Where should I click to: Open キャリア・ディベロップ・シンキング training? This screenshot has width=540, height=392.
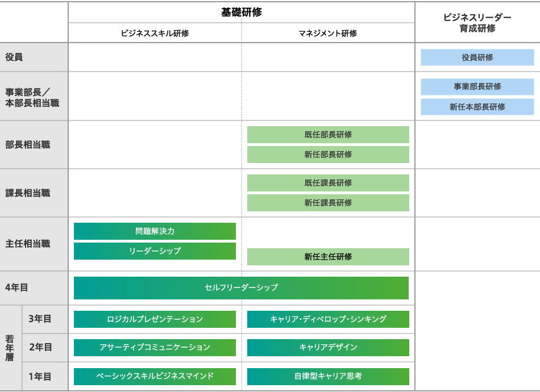(x=328, y=319)
